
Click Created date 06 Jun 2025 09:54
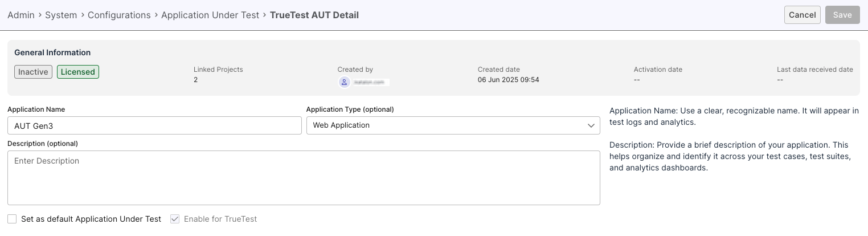tap(508, 80)
